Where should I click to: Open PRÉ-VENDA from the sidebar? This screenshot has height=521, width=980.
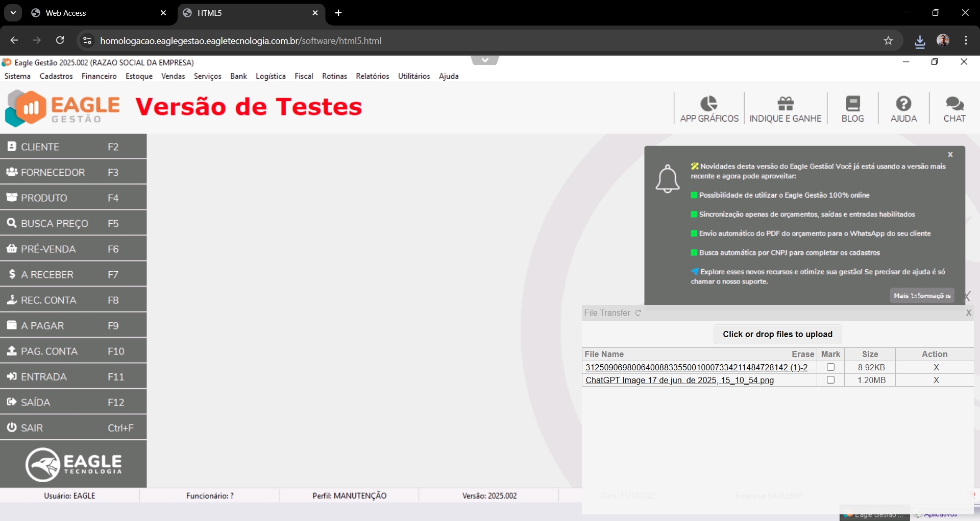[73, 249]
